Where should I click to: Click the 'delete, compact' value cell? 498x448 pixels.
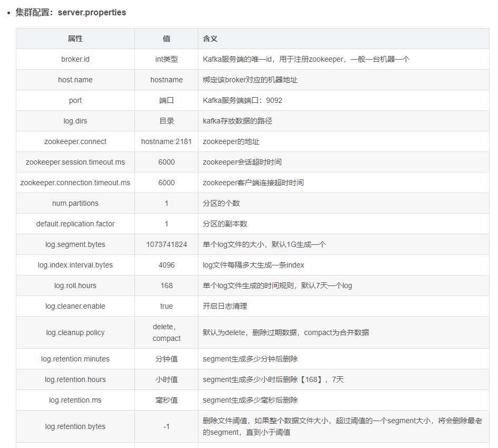pyautogui.click(x=166, y=332)
